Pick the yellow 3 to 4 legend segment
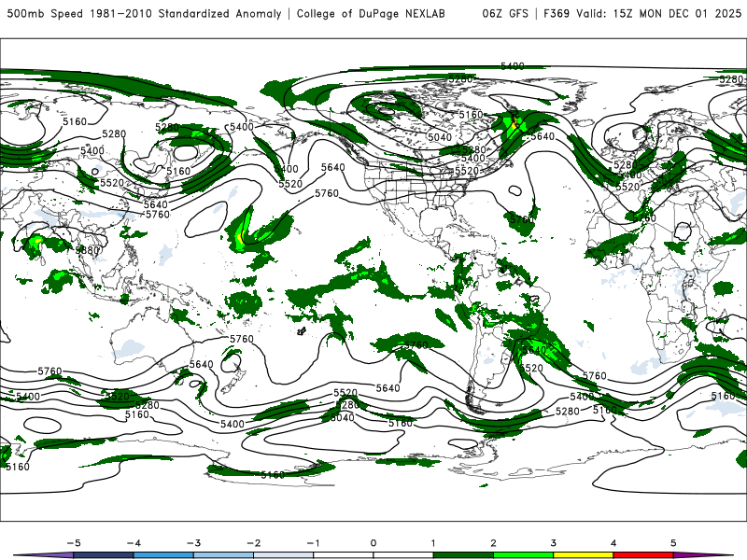Screen dimensions: 747x560 (x=583, y=555)
